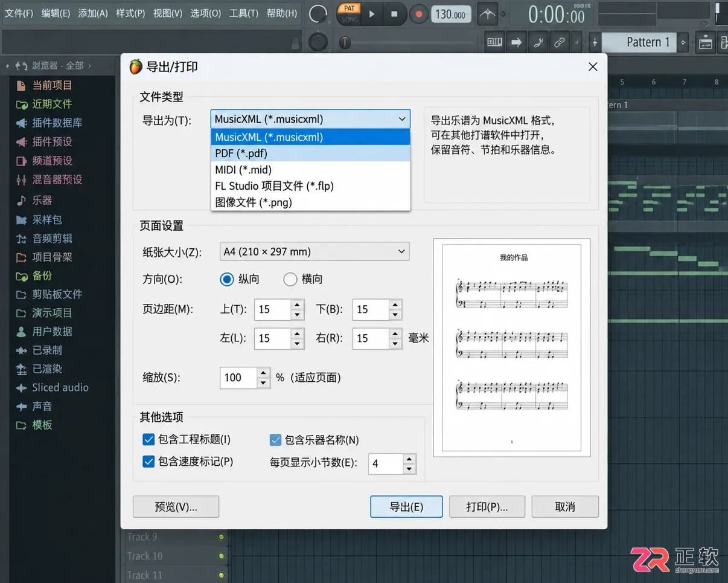728x583 pixels.
Task: Open 插件数据库 in browser
Action: click(x=57, y=123)
